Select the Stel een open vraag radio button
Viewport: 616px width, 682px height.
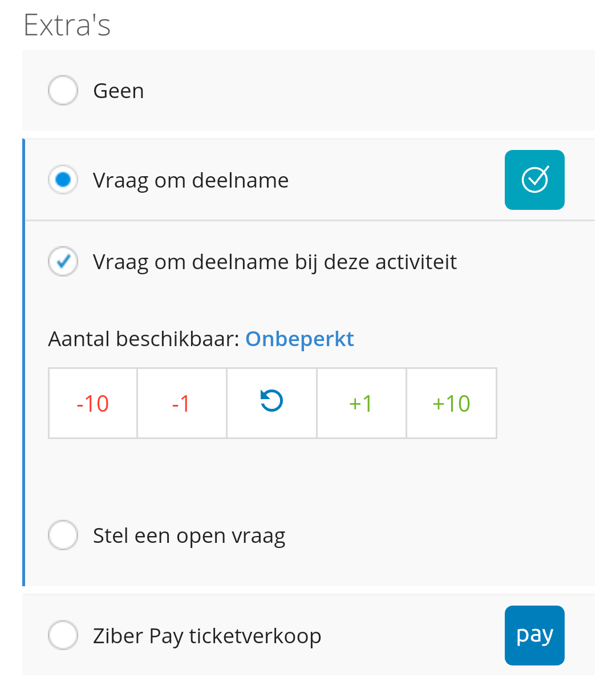(x=63, y=535)
